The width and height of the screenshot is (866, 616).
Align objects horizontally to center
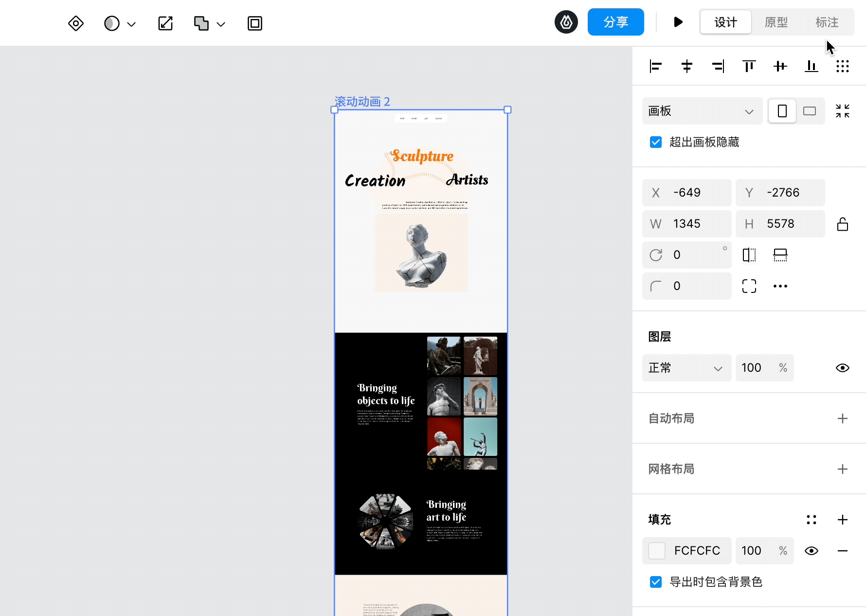[x=687, y=66]
